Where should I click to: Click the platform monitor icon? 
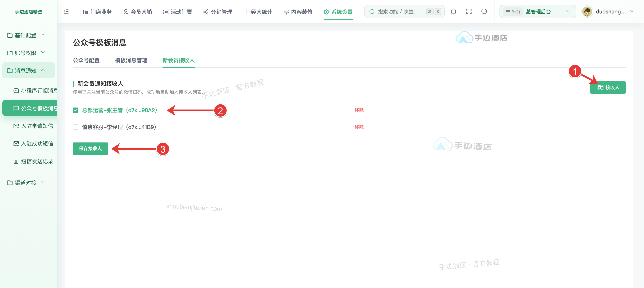point(508,12)
